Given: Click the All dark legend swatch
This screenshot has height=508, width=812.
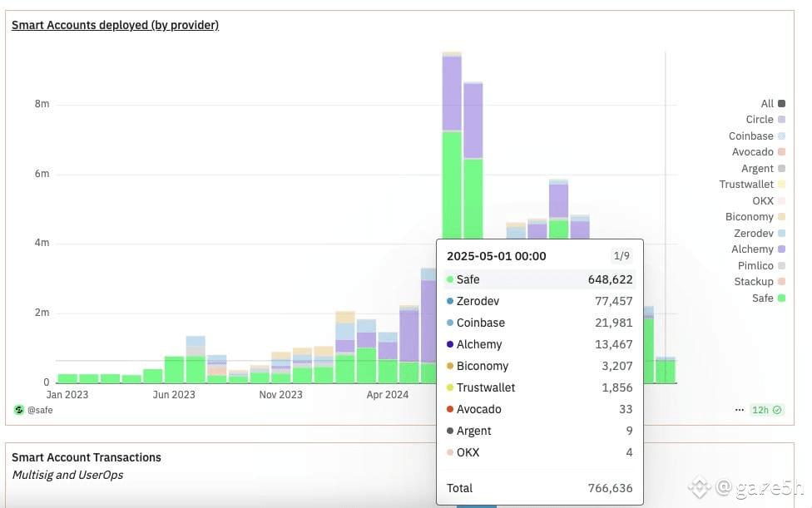Looking at the screenshot, I should tap(781, 103).
